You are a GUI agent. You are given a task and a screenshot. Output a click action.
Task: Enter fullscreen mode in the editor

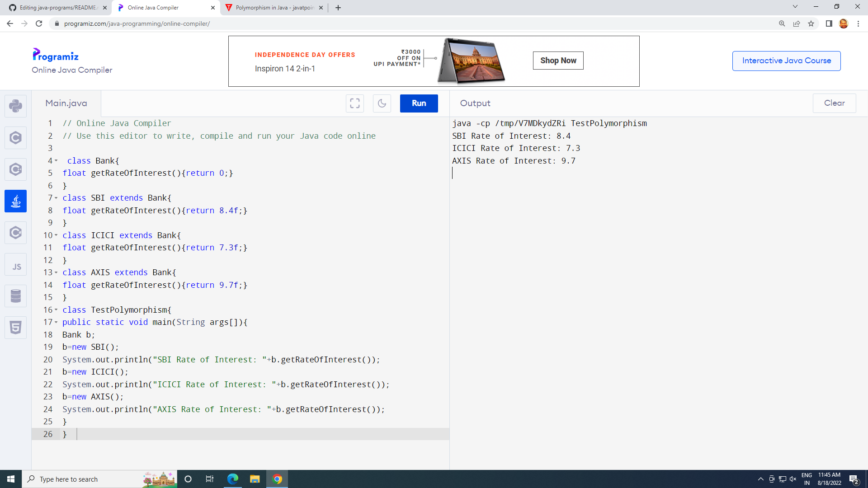(x=354, y=103)
